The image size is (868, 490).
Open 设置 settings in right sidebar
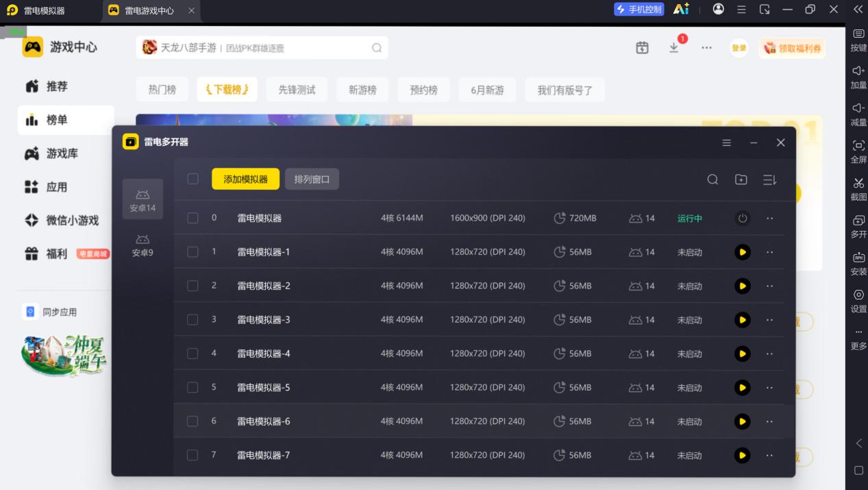858,300
